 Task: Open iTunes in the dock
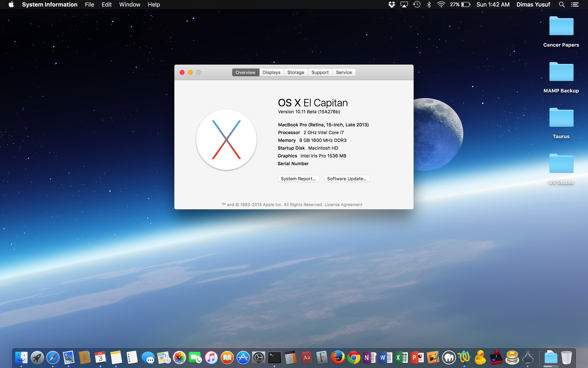(x=211, y=358)
